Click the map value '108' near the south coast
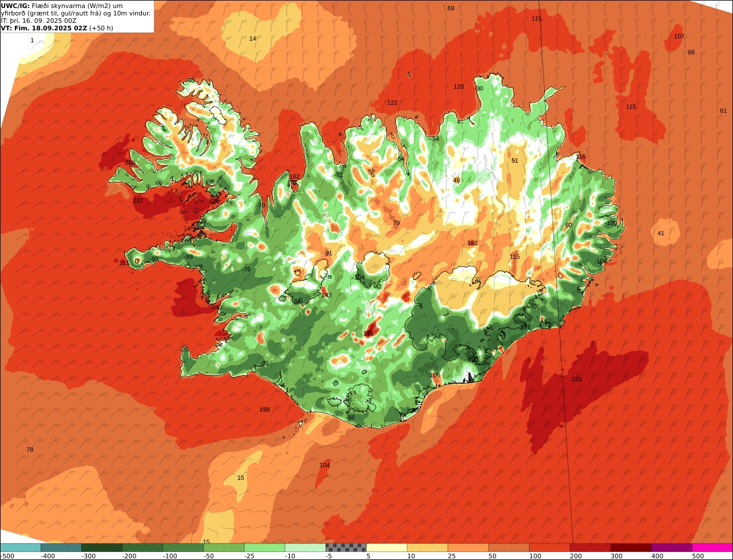The image size is (733, 560). tap(435, 376)
